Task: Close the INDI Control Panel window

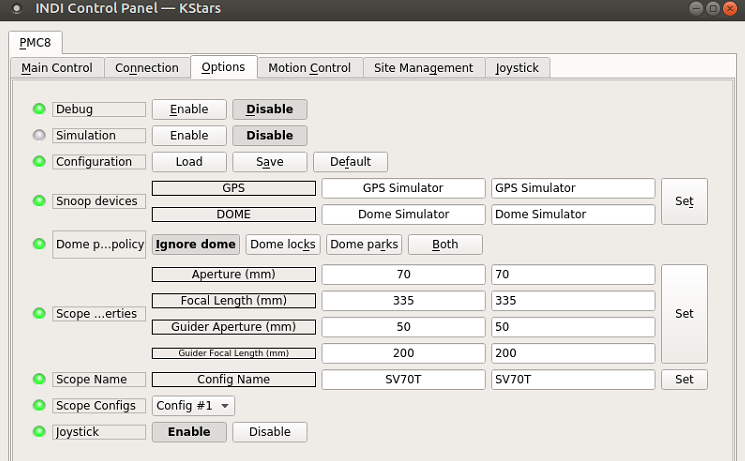Action: 730,9
